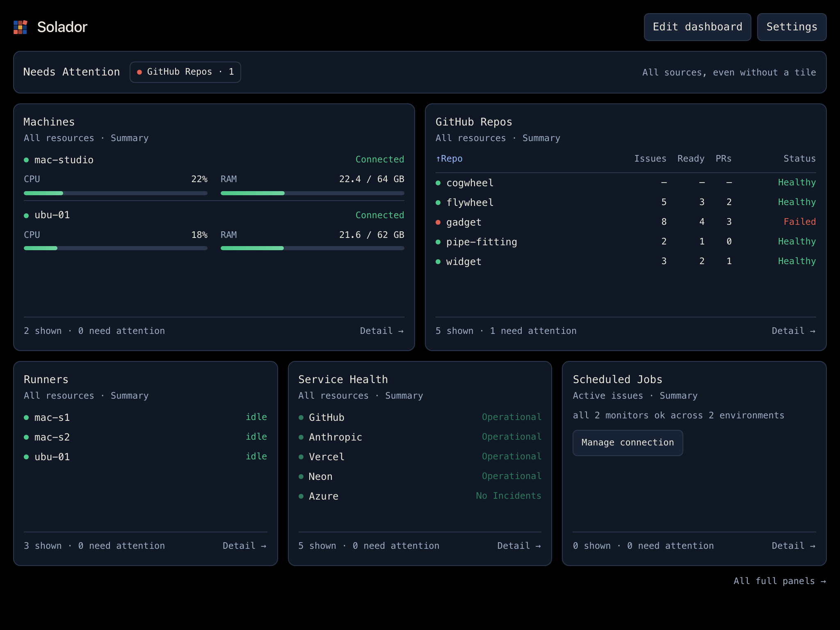Sort by the Ready column header

click(691, 159)
